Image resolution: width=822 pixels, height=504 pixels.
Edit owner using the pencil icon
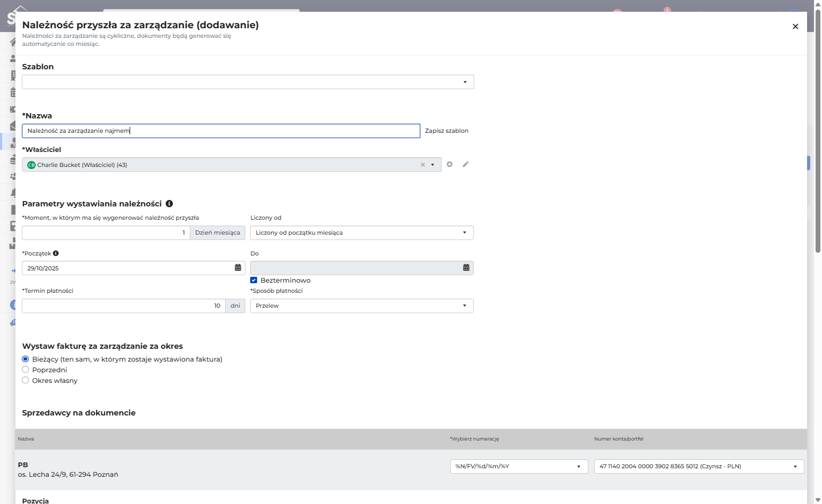(x=466, y=164)
